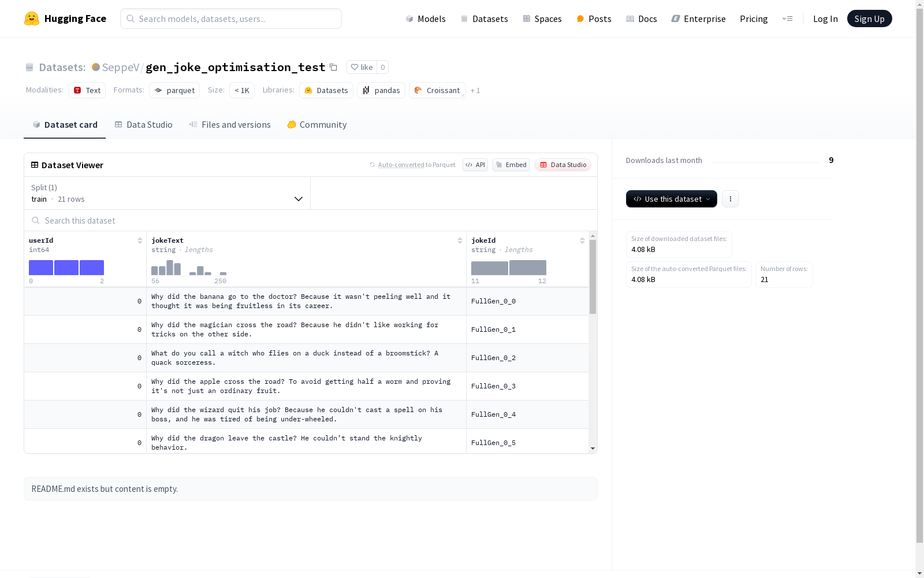Select the FullGen_0_1 cell
924x578 pixels.
pos(527,329)
